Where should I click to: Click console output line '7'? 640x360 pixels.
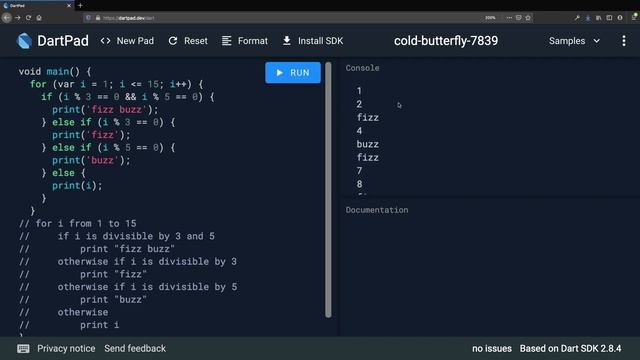tap(359, 171)
